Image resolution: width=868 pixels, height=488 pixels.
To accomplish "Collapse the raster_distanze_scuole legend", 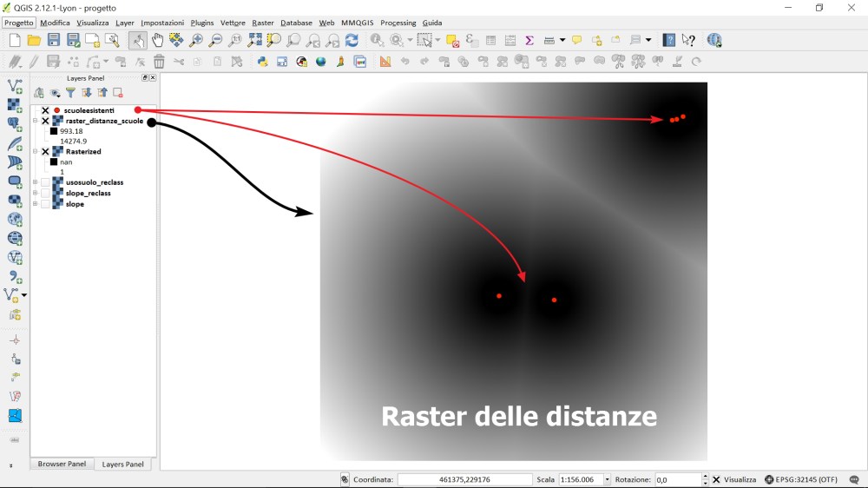I will 36,121.
